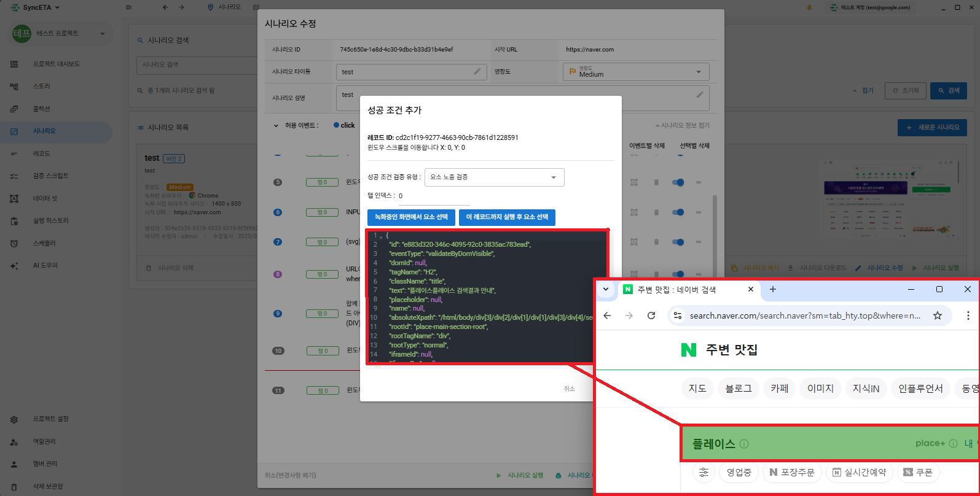
Task: Click the 초기화 reset button
Action: [x=906, y=90]
